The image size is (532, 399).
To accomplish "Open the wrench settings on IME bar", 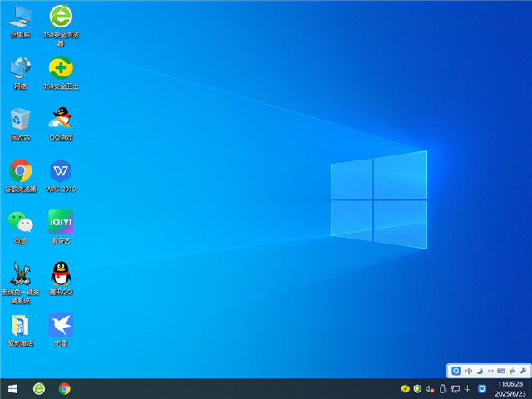I will pos(523,371).
